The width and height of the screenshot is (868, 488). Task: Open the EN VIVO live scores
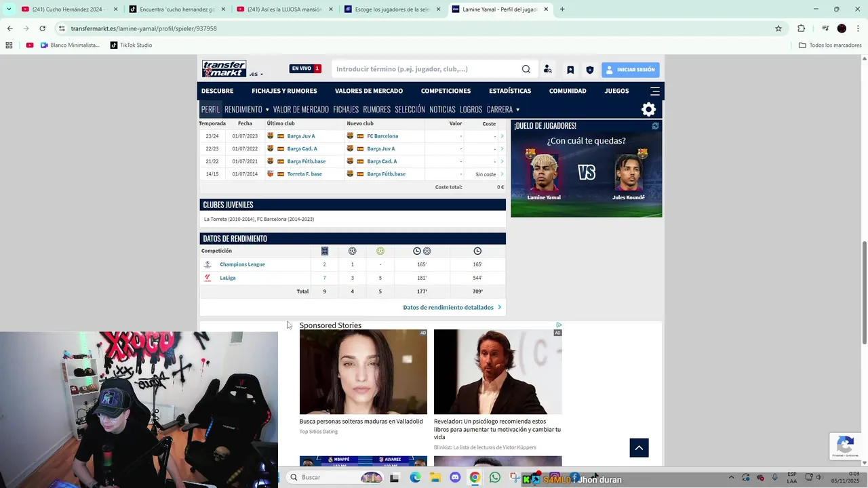305,68
